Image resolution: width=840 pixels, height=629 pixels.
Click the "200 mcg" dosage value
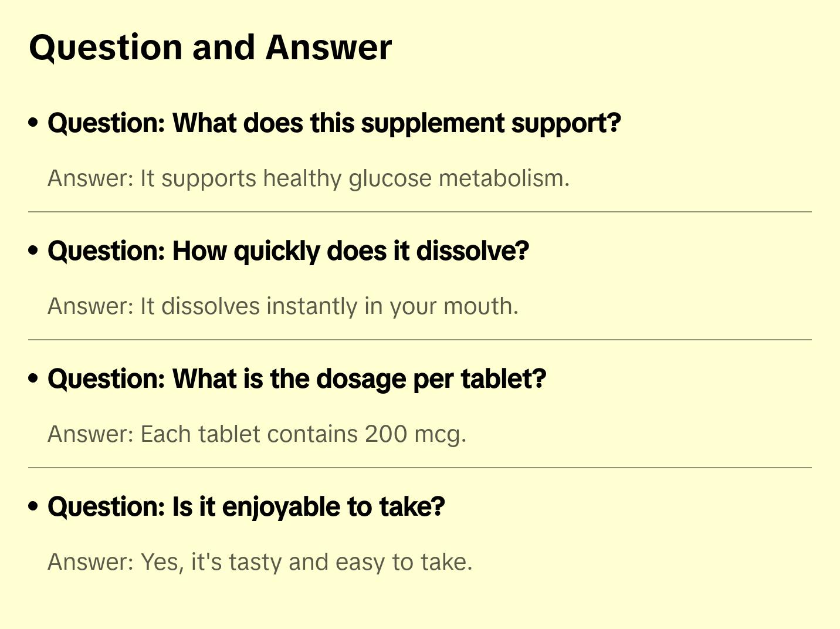(x=415, y=434)
